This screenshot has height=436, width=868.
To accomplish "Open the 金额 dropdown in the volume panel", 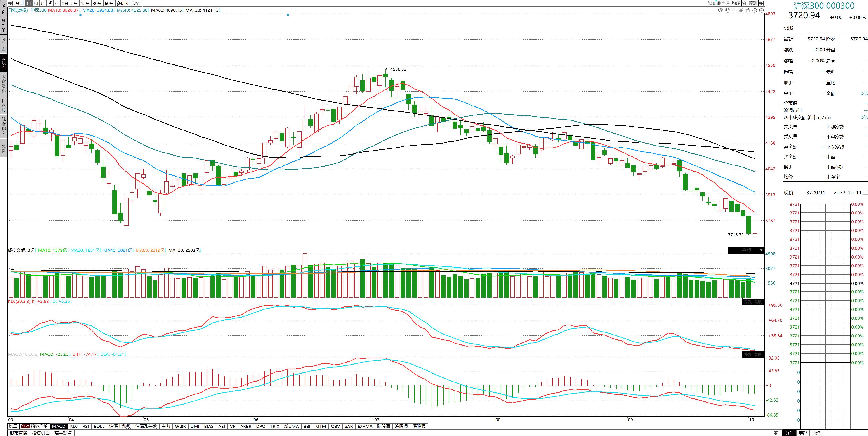I will pos(761,250).
